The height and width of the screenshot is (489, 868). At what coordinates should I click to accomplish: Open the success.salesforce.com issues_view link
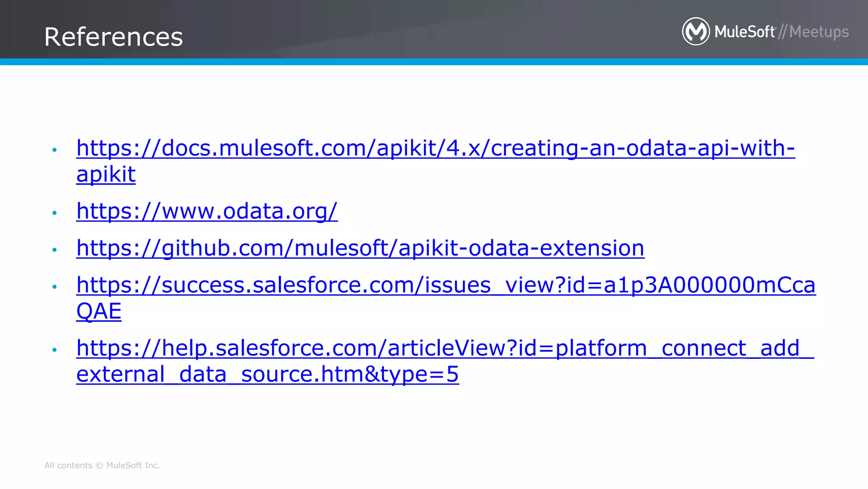pyautogui.click(x=446, y=285)
